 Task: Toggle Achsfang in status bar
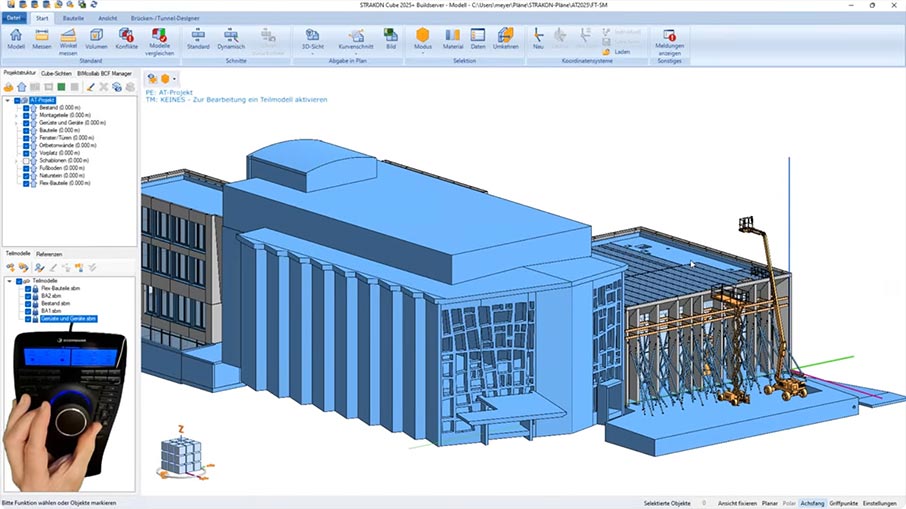(x=812, y=504)
